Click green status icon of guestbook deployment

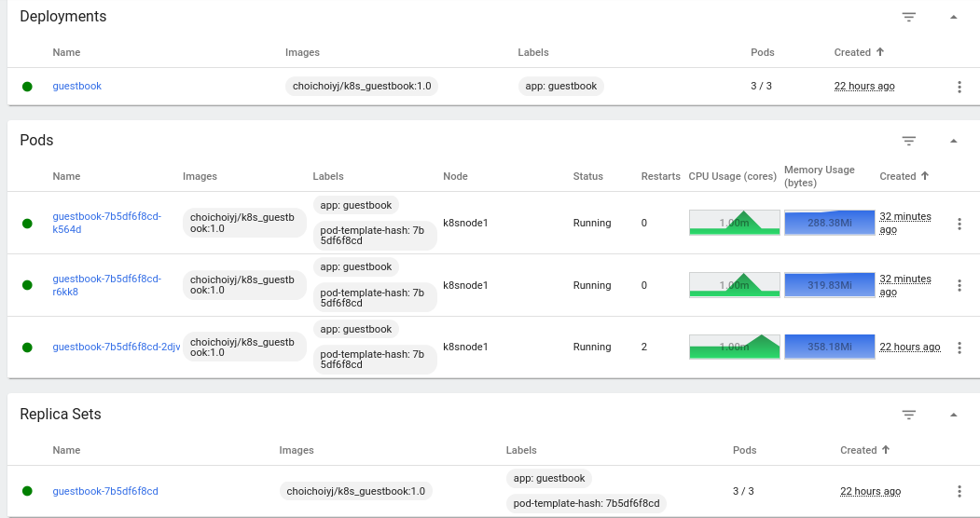point(27,87)
